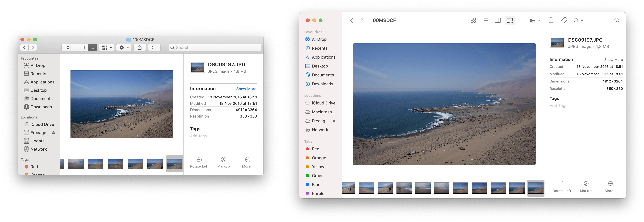Screen dimensions: 644x222
Task: Click back arrow in left Finder window
Action: 25,47
